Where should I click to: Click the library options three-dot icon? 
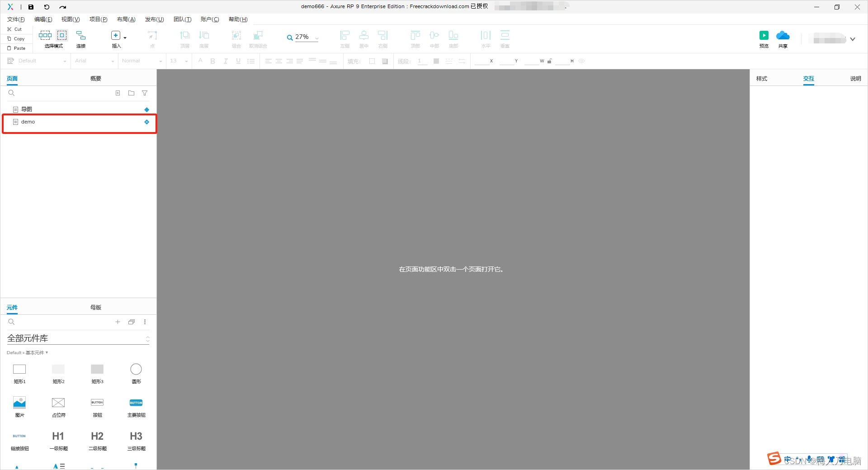click(x=145, y=322)
